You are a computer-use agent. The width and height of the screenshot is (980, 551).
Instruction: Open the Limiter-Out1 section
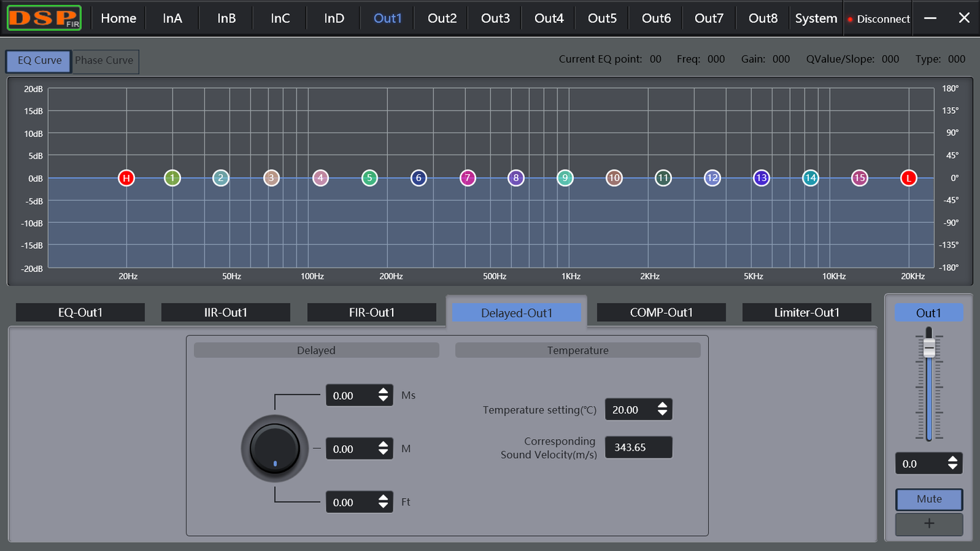point(806,312)
